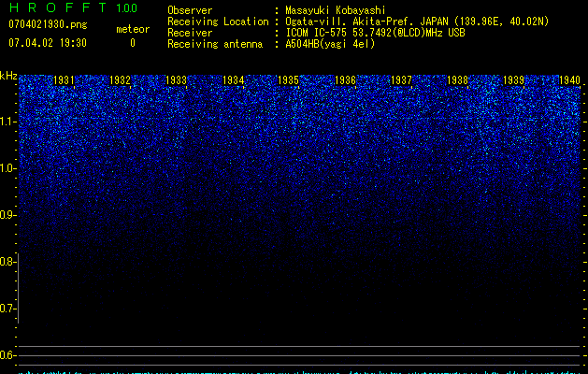Click the ICOM IC-575 53.7492 MHz receiver text

point(375,33)
